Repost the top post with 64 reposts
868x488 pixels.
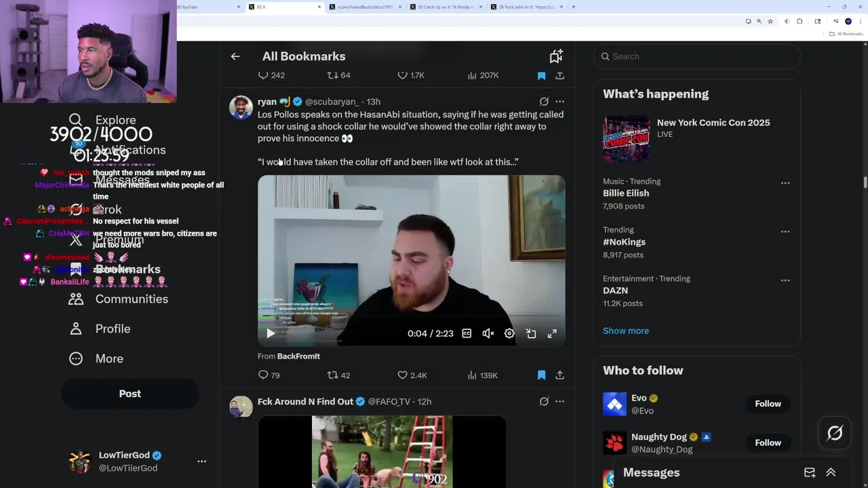(338, 75)
